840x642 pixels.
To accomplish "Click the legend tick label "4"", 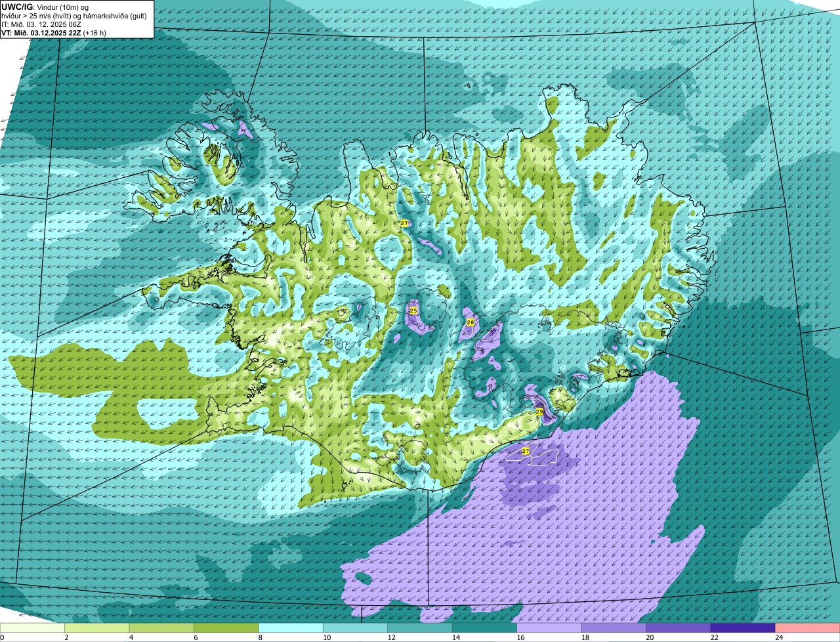I will tap(130, 637).
